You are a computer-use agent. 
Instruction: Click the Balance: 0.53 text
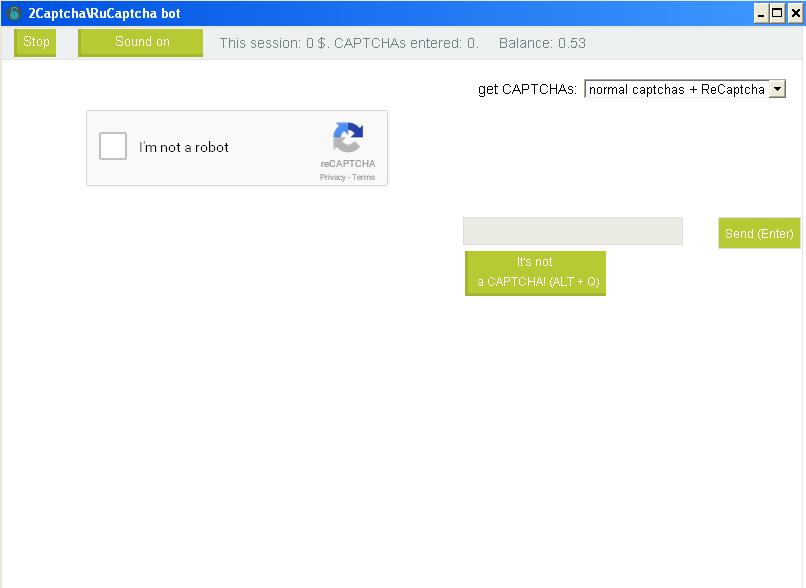[x=542, y=43]
